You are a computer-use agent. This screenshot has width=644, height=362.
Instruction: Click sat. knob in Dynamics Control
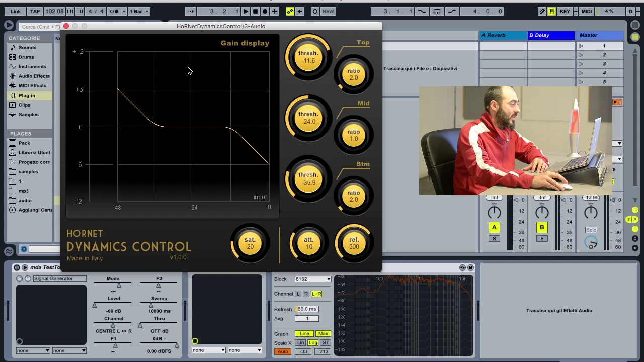click(250, 243)
